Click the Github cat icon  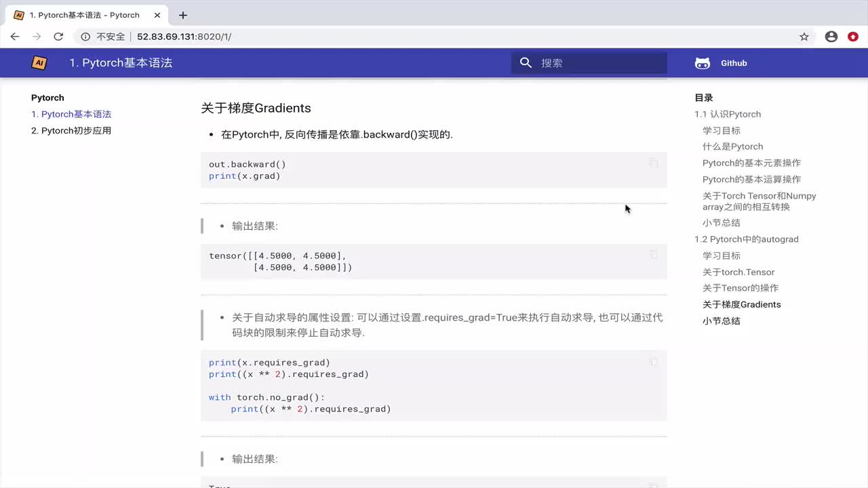point(703,63)
